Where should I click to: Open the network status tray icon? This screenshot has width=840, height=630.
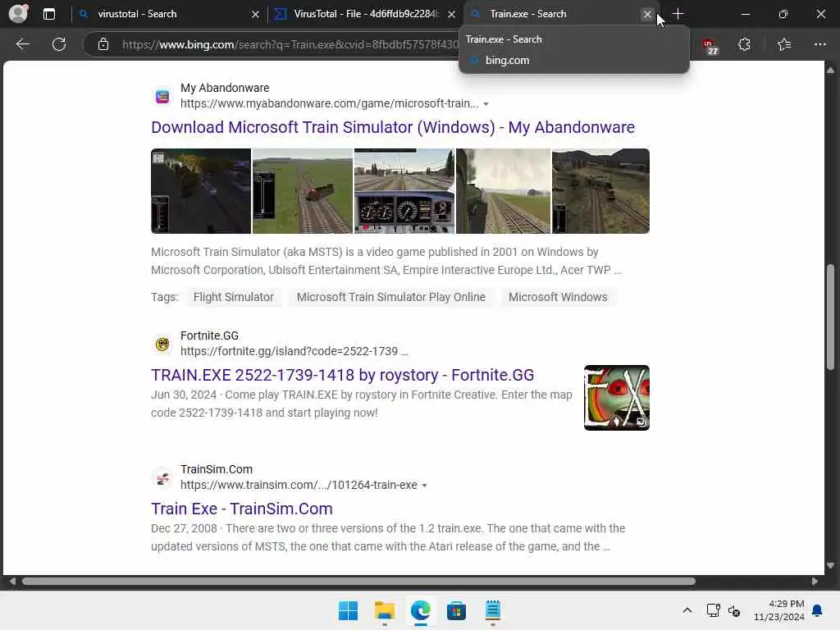click(x=713, y=610)
